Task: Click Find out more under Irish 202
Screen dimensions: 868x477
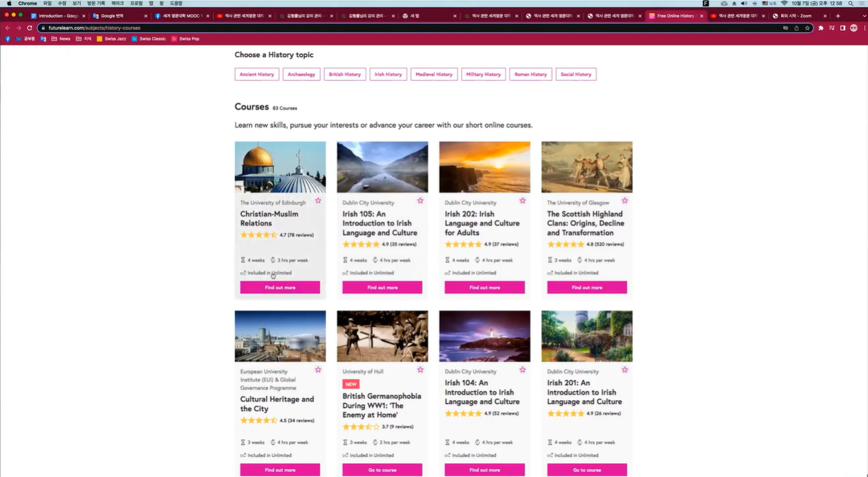Action: (x=484, y=287)
